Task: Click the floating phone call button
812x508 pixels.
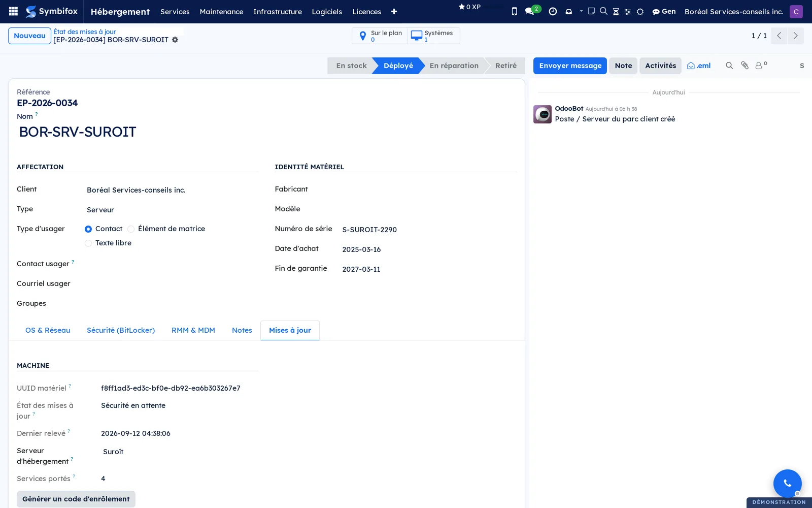Action: (x=787, y=483)
